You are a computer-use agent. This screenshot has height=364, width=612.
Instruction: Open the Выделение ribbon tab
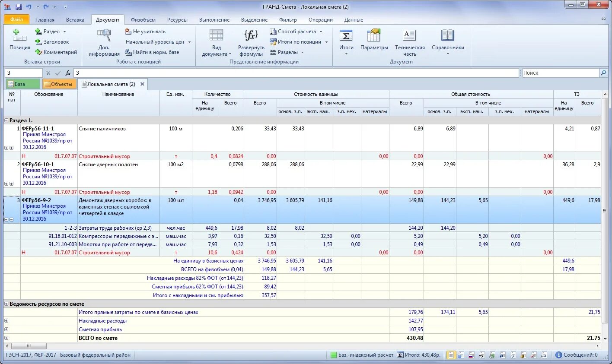click(254, 20)
